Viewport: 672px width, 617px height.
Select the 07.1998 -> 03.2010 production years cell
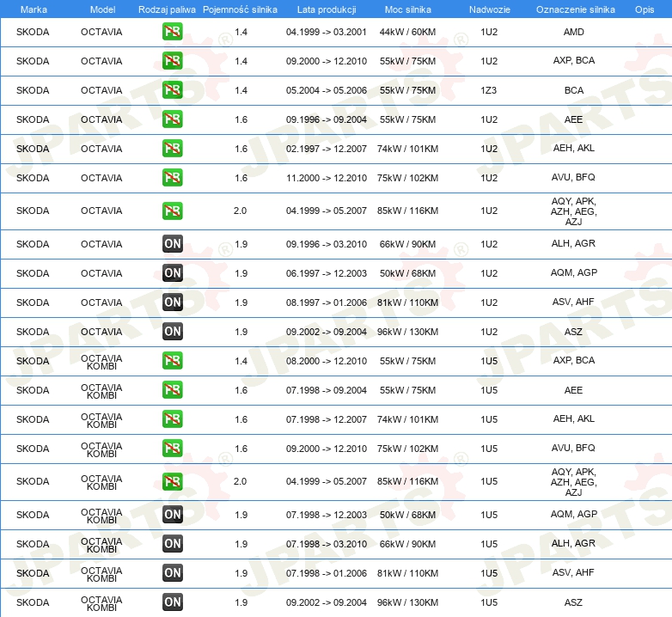point(327,544)
